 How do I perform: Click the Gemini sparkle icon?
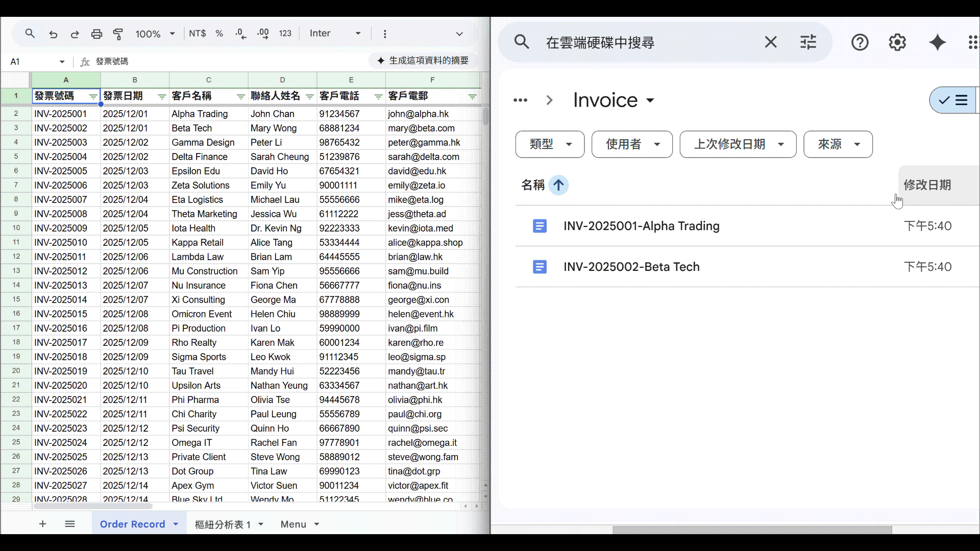[x=937, y=42]
